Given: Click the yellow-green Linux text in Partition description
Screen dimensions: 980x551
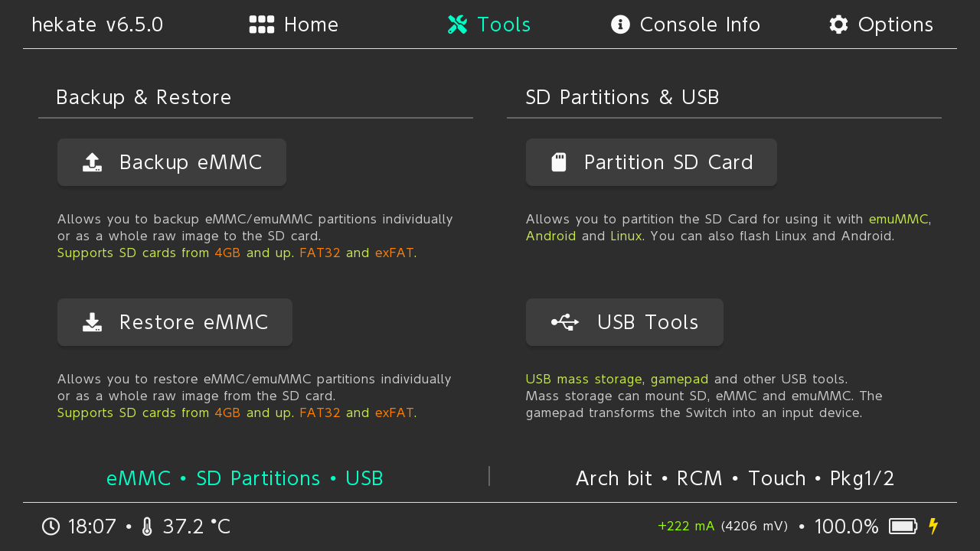Looking at the screenshot, I should [626, 236].
